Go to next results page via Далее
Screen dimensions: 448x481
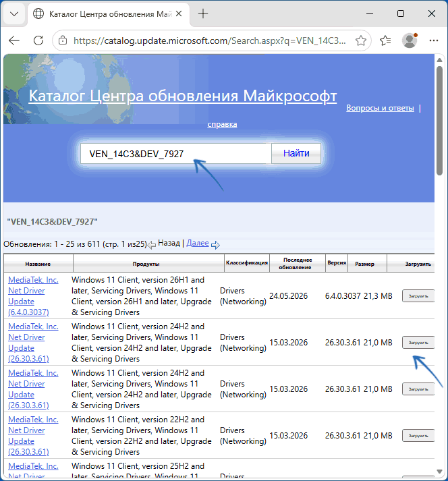[198, 244]
